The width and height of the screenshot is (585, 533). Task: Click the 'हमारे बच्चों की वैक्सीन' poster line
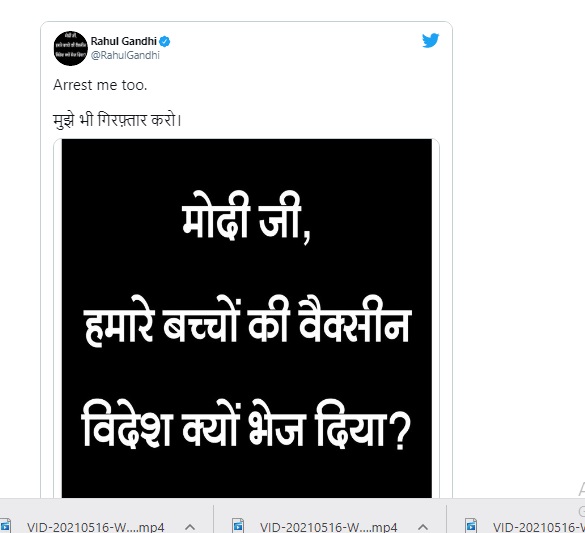click(x=247, y=322)
